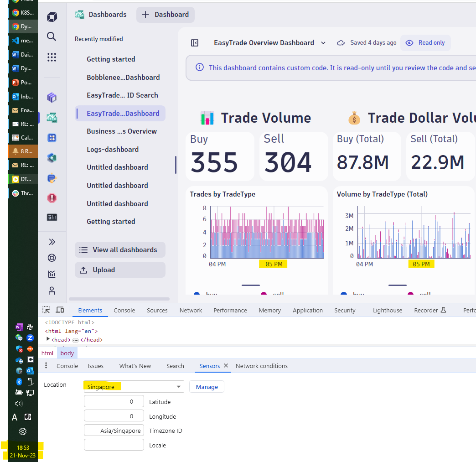The width and height of the screenshot is (476, 462).
Task: Click the Longitude input field
Action: [x=114, y=416]
